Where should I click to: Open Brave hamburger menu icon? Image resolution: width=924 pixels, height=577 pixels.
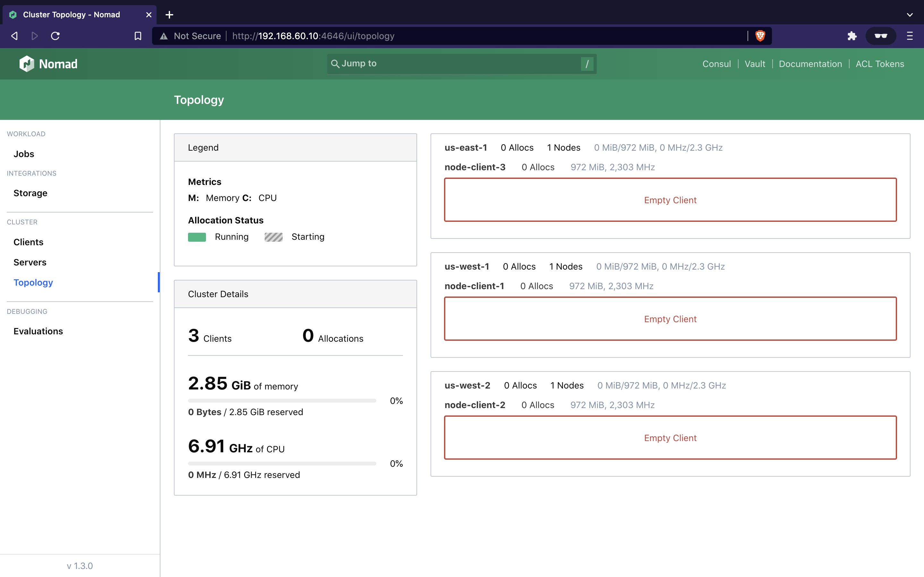[x=910, y=36]
